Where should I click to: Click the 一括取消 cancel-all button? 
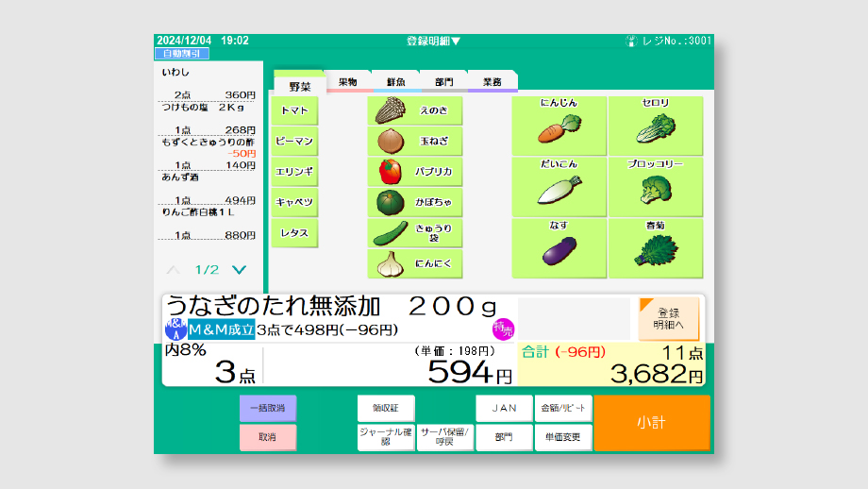coord(268,408)
